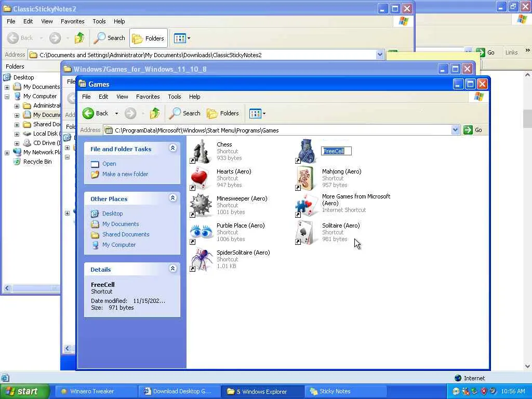This screenshot has height=399, width=532.
Task: Bring Windows7Games_for_Windows_11_10_8 window to front
Action: pos(251,69)
